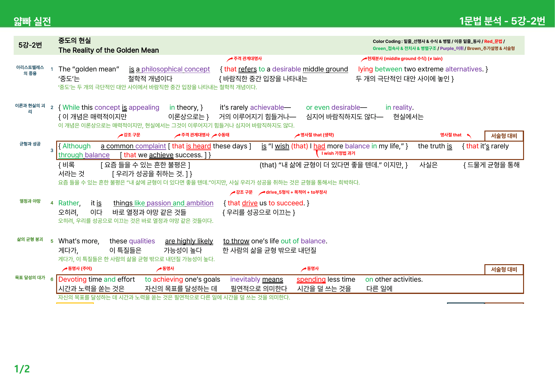Select the '중도의 현실' Korean title

tap(75, 40)
